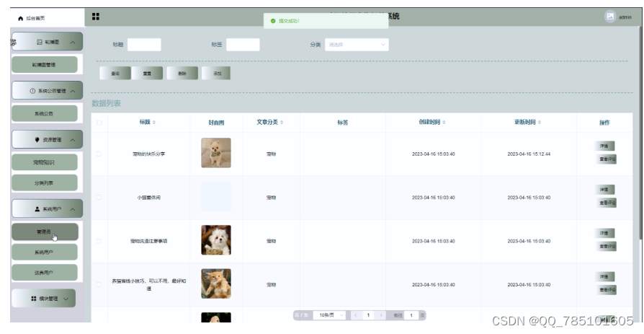The image size is (644, 334).
Task: Check the 宠物洗澡注意事项 row checkbox
Action: 99,241
